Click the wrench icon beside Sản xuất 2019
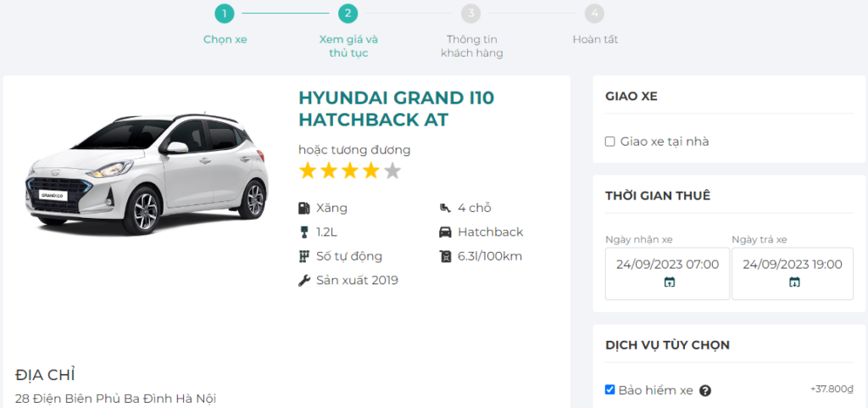This screenshot has width=868, height=408. tap(304, 280)
